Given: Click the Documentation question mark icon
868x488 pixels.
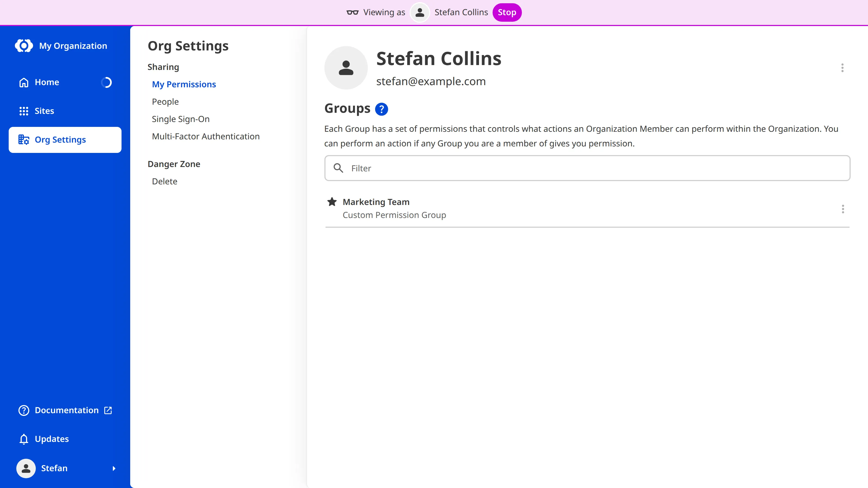Looking at the screenshot, I should coord(24,410).
